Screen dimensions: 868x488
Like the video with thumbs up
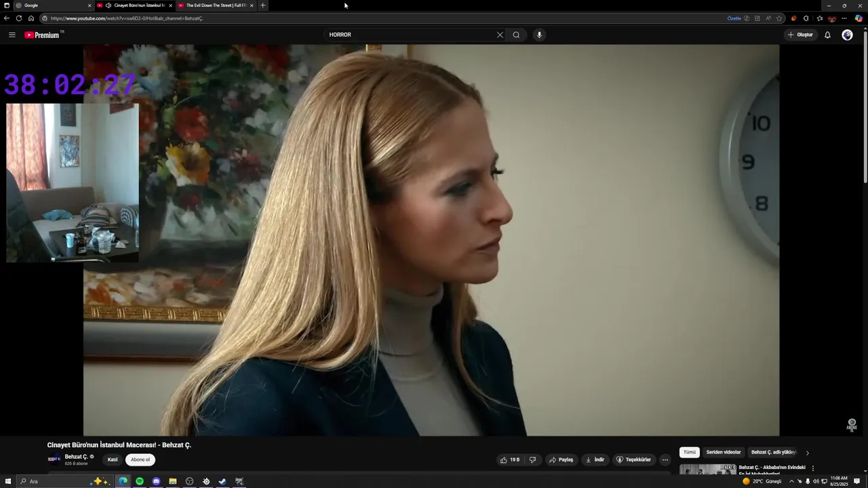click(x=510, y=460)
